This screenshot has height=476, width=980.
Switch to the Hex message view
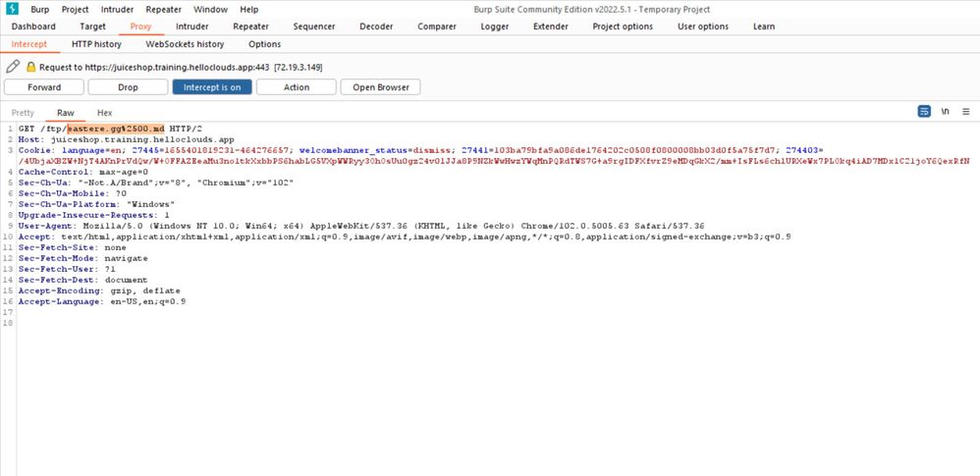(104, 113)
